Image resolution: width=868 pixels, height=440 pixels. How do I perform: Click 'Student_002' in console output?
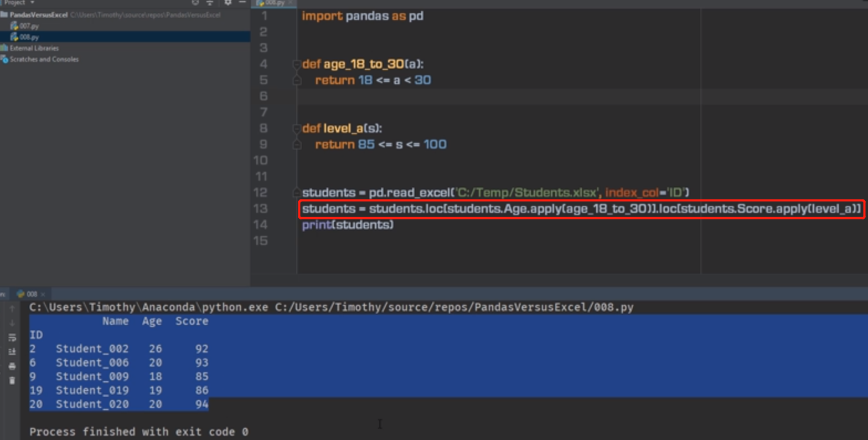point(92,349)
